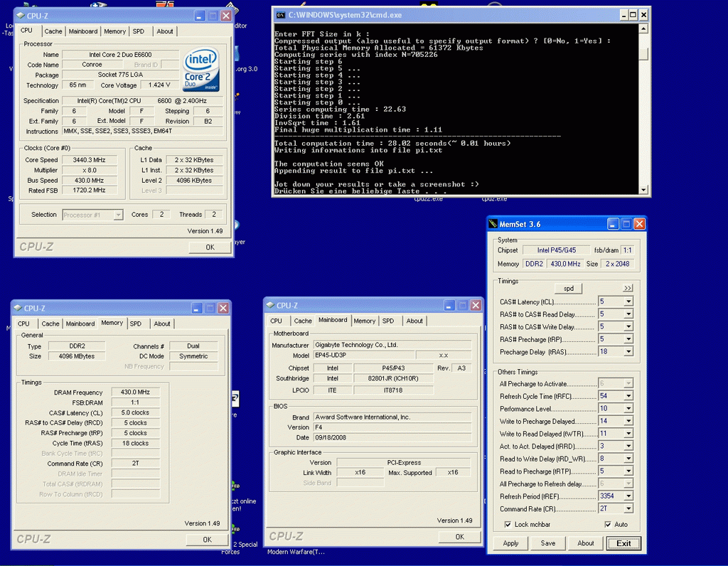
Task: Open the Write to Read Delayed (tWTR) dropdown
Action: pyautogui.click(x=628, y=434)
